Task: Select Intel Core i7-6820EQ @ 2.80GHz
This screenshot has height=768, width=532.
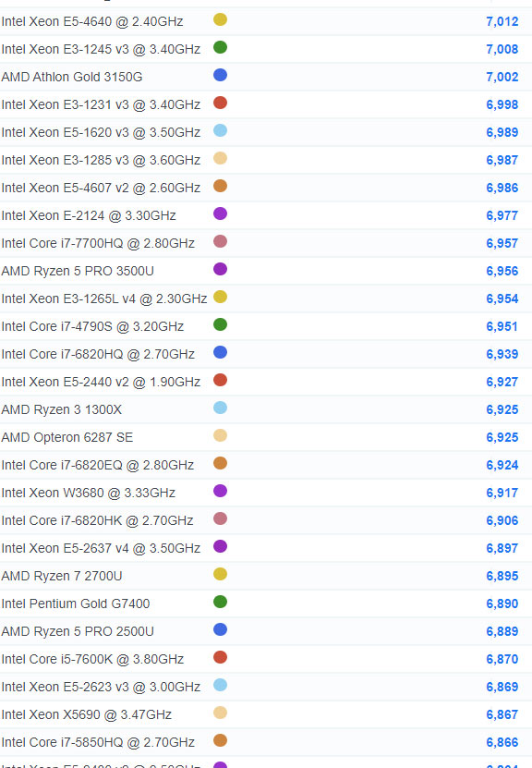Action: [97, 465]
